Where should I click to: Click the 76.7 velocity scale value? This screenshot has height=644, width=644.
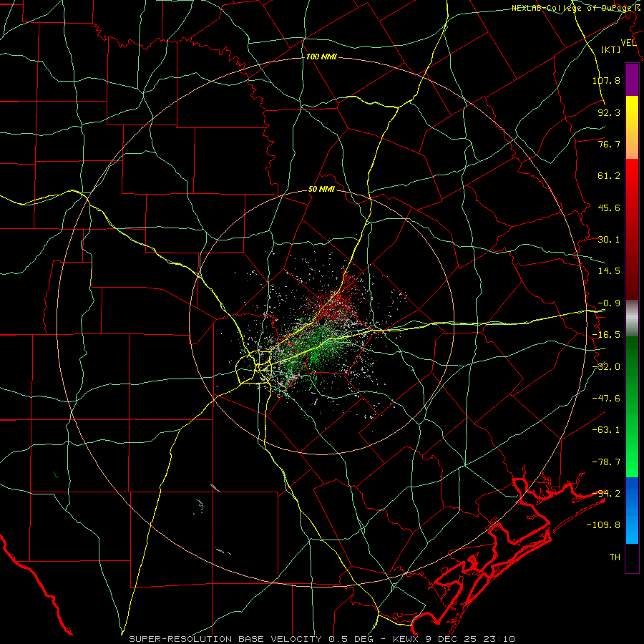pyautogui.click(x=609, y=144)
